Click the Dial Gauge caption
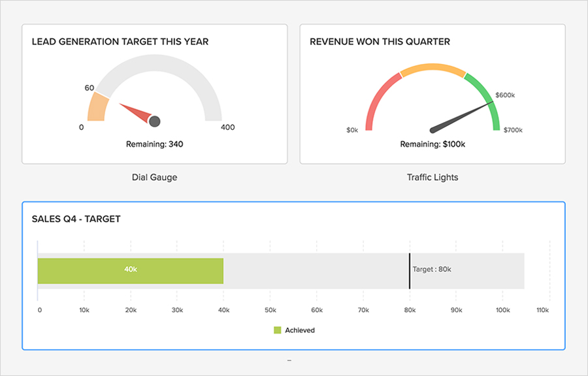 pos(155,177)
